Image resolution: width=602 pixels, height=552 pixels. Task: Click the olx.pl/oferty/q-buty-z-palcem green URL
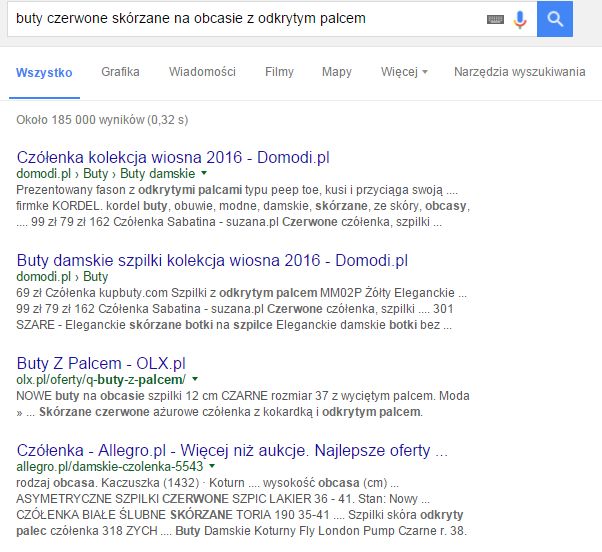coord(101,380)
